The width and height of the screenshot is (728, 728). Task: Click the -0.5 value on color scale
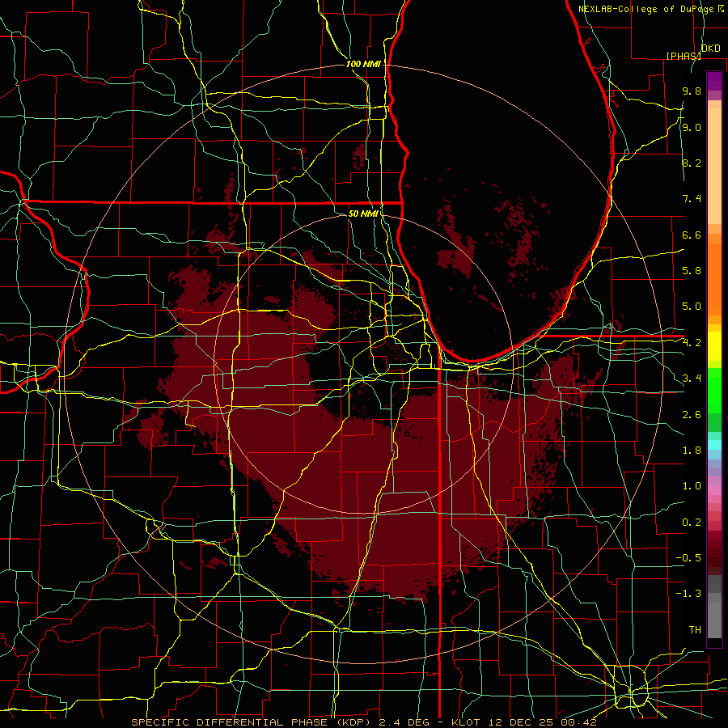688,558
